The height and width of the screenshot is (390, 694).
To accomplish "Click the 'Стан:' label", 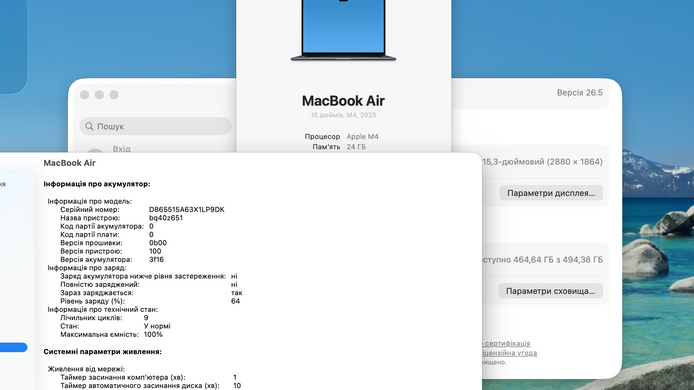I will (x=69, y=326).
